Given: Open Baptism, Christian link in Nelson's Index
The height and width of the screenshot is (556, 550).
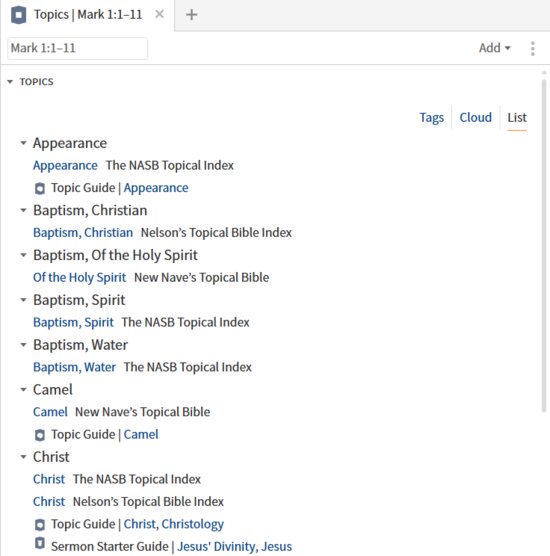Looking at the screenshot, I should 83,233.
